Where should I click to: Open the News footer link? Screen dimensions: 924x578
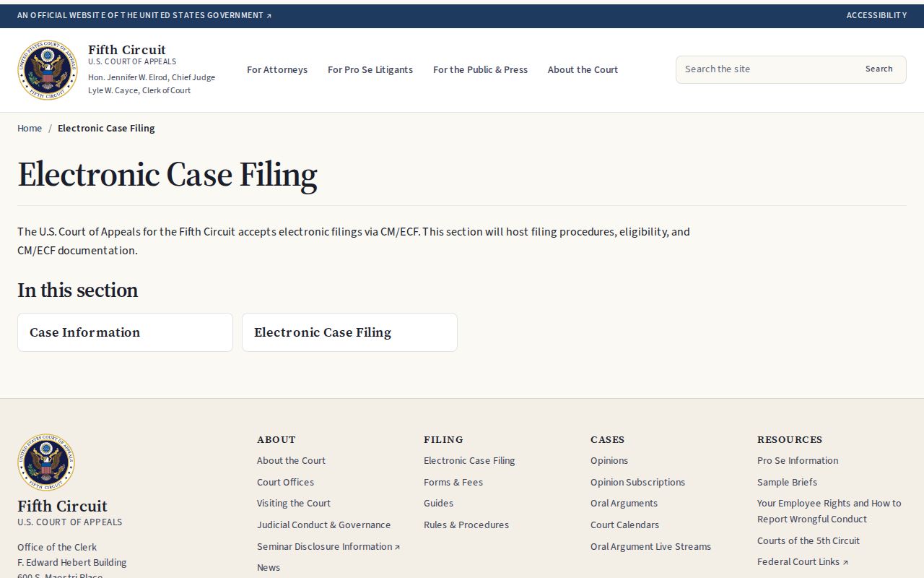coord(269,567)
